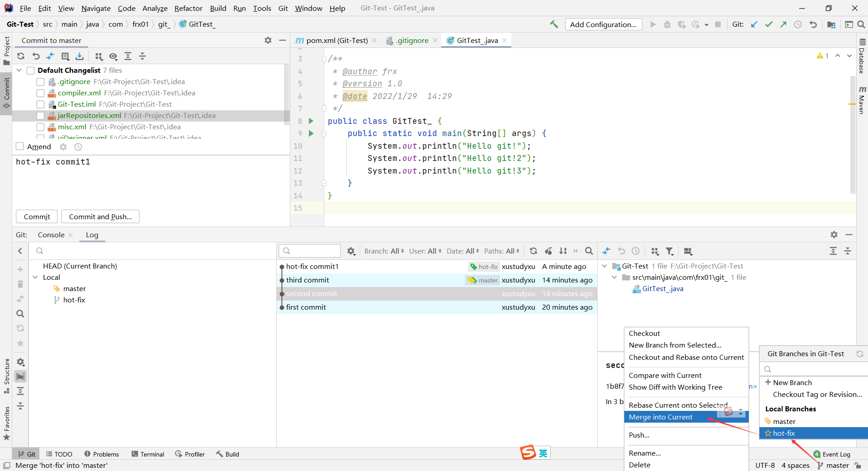The width and height of the screenshot is (868, 471).
Task: Check the Git-Test.iml checkbox
Action: pyautogui.click(x=40, y=104)
